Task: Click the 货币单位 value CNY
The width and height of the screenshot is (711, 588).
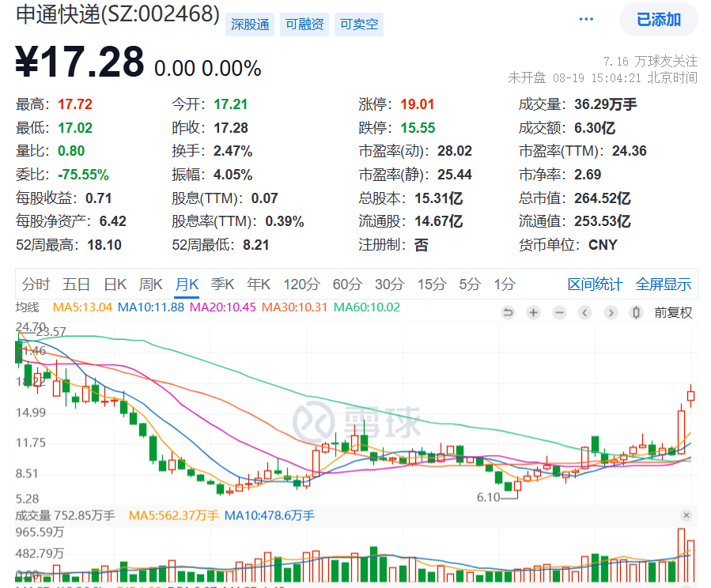Action: point(603,245)
